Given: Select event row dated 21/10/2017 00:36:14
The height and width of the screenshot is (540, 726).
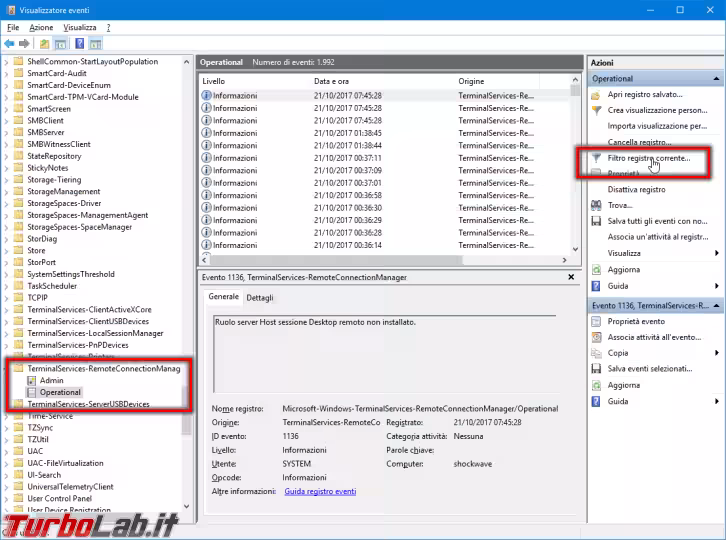Looking at the screenshot, I should coord(385,245).
